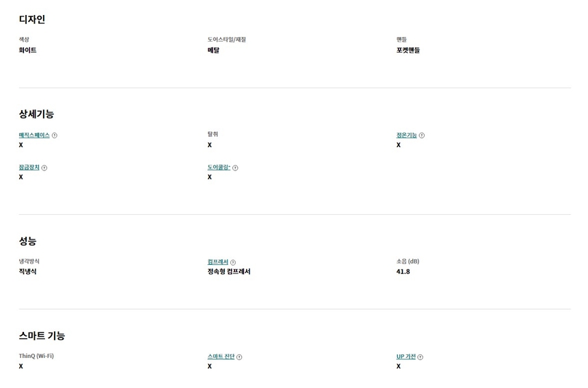Click the 정속형 컴프레서 value text
Image resolution: width=588 pixels, height=388 pixels.
(229, 272)
